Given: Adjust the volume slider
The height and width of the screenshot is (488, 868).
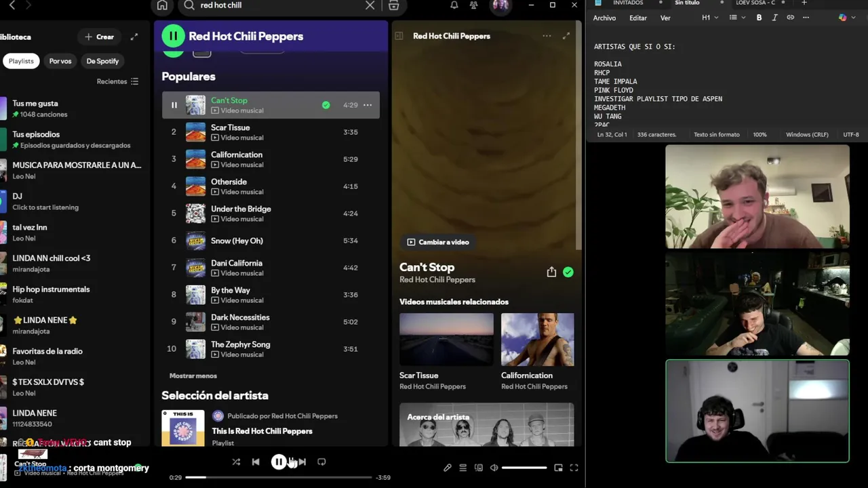Looking at the screenshot, I should point(524,468).
